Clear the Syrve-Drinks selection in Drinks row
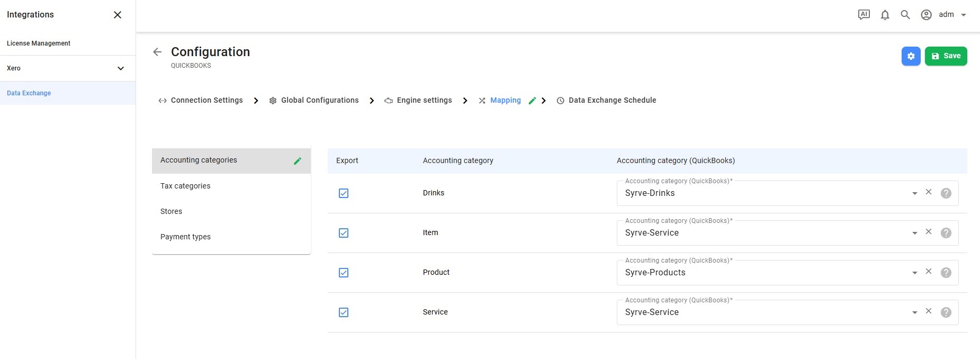 pyautogui.click(x=928, y=192)
